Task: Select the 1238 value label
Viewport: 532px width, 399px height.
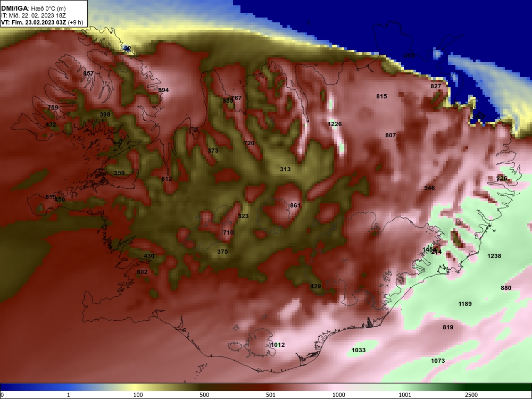Action: pos(494,256)
